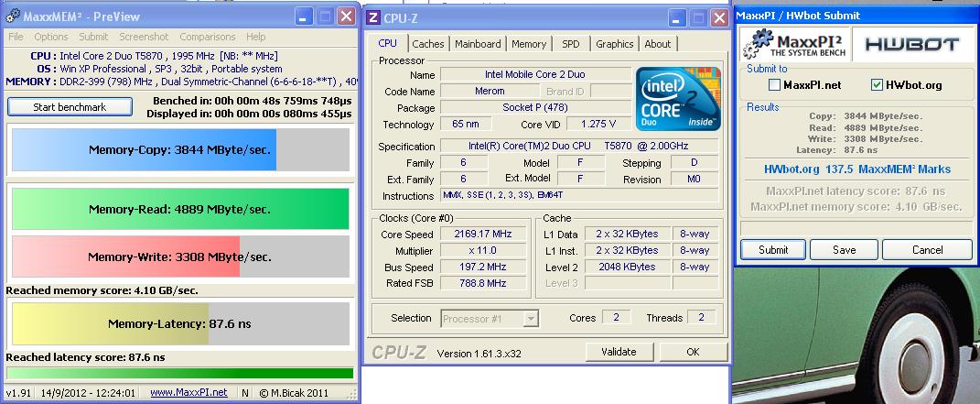The width and height of the screenshot is (980, 404).
Task: Click the 'Reached memory score: 4.10 GB/sec.' text
Action: point(102,290)
